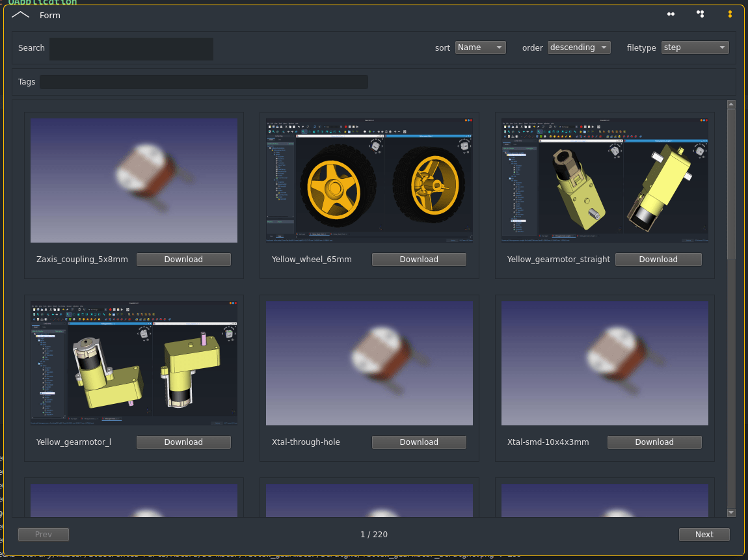Focus the Search input field
Screen dimensions: 748x560
click(131, 49)
